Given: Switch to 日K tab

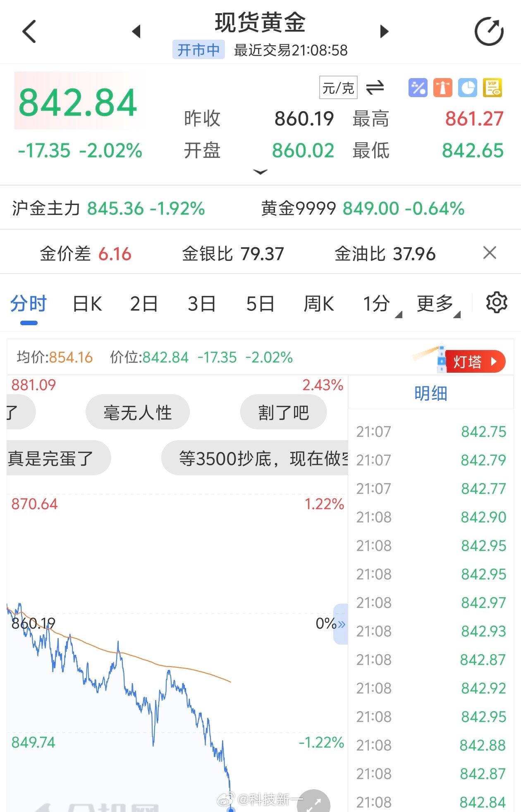Looking at the screenshot, I should [x=87, y=304].
